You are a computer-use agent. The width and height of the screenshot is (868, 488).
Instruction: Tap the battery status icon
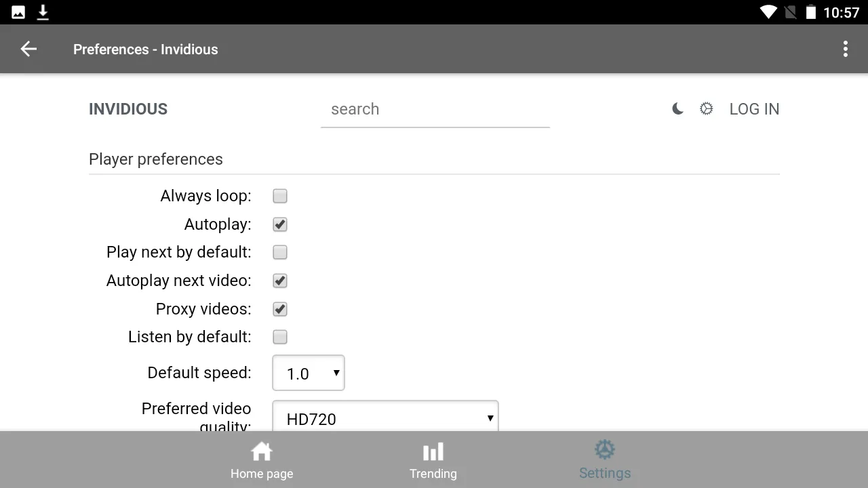(x=810, y=12)
